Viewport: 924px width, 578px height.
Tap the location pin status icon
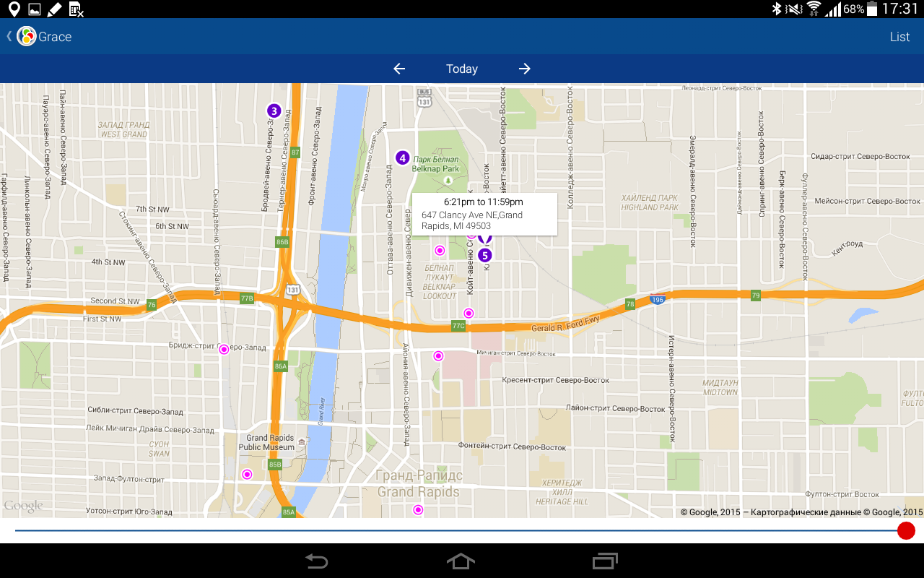click(14, 9)
